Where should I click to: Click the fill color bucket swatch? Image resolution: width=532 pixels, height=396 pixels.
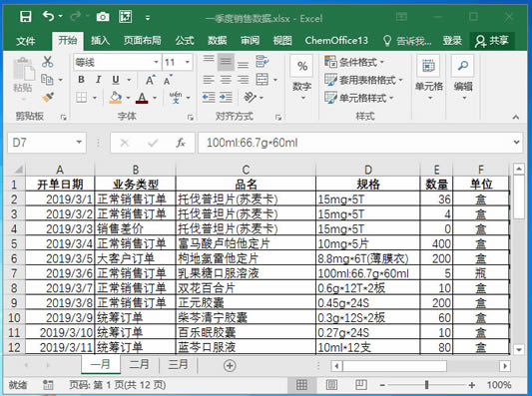click(x=116, y=98)
